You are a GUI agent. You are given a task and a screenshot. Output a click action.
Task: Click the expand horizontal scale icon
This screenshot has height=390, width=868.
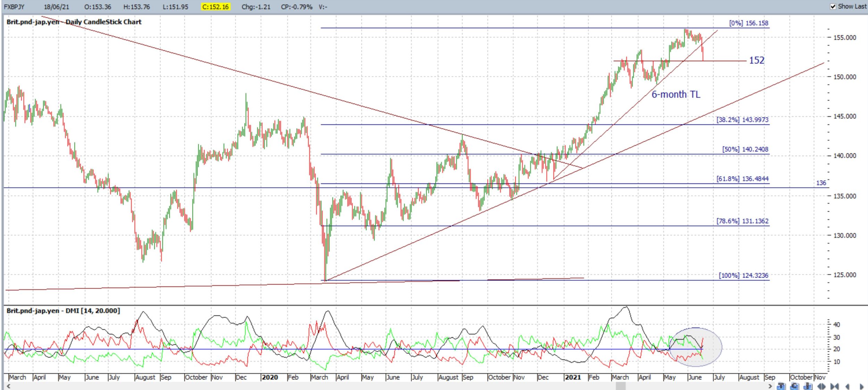pos(821,386)
